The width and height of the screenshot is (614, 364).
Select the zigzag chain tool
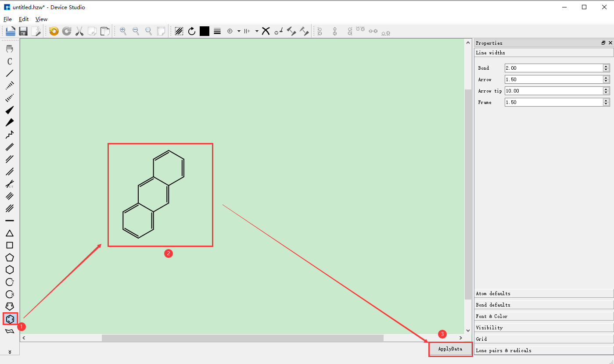(x=10, y=135)
